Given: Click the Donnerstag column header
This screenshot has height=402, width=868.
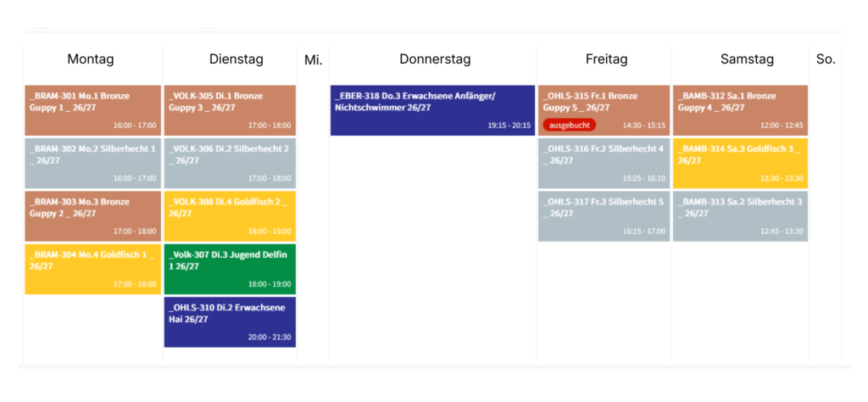Looking at the screenshot, I should [435, 59].
